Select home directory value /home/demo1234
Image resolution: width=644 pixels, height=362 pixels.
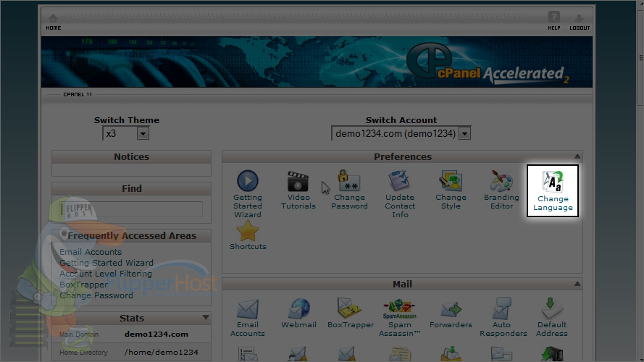(x=162, y=352)
